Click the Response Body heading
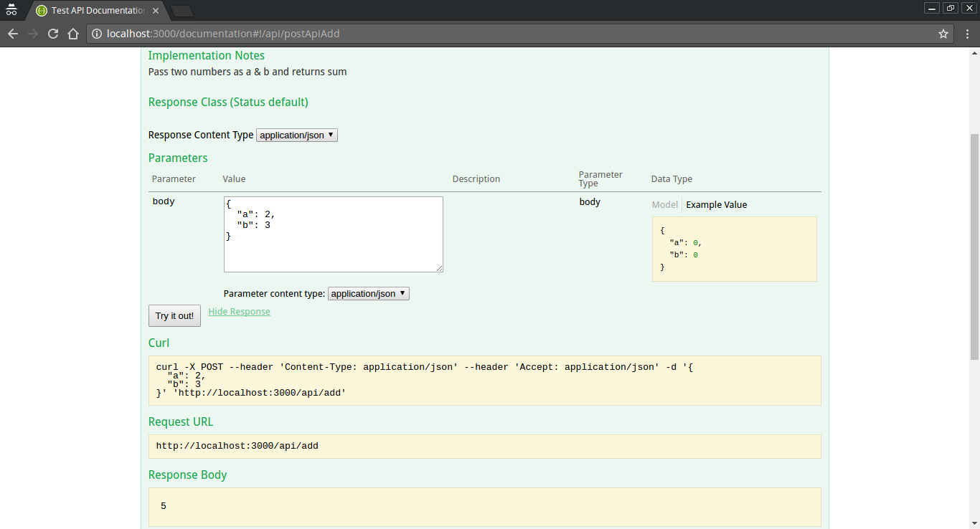The height and width of the screenshot is (529, 980). tap(187, 475)
